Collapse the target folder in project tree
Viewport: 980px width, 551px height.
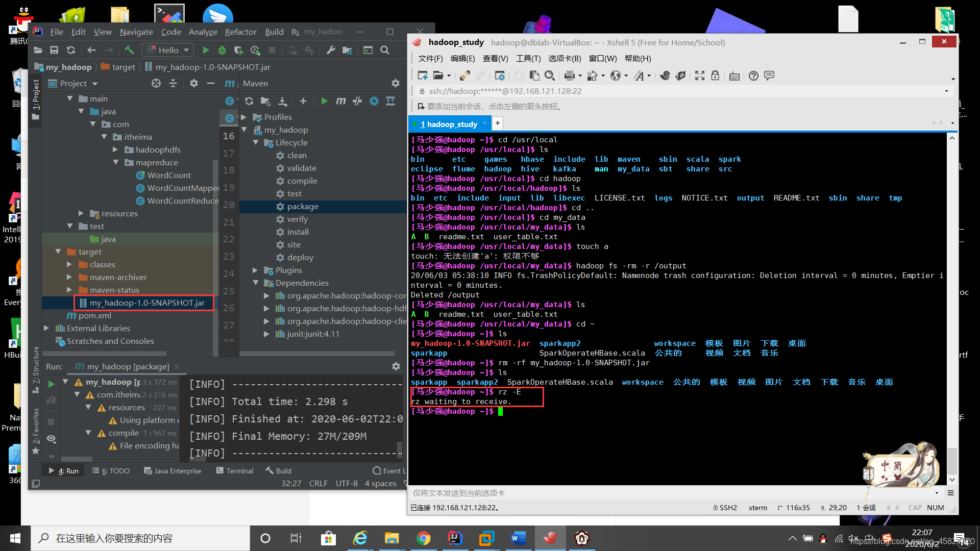[58, 252]
